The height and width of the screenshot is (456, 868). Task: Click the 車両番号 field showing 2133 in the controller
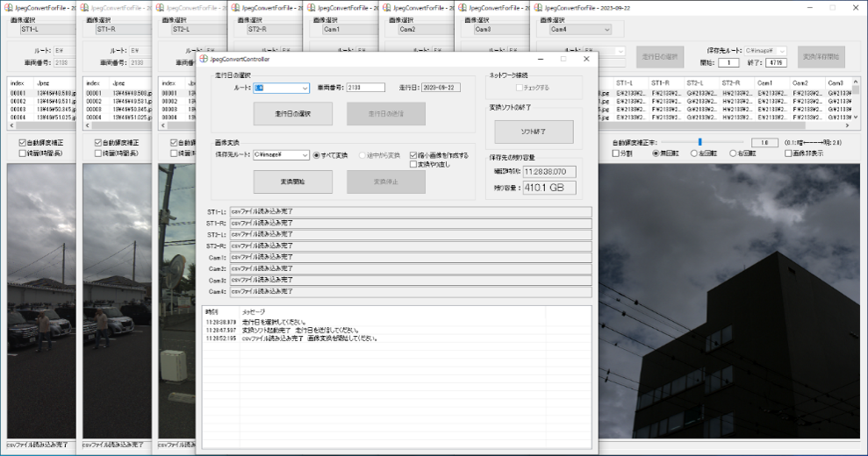pyautogui.click(x=365, y=88)
